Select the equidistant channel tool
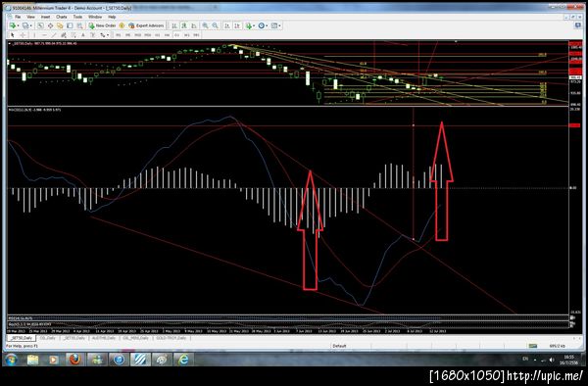588x386 pixels. coord(64,35)
